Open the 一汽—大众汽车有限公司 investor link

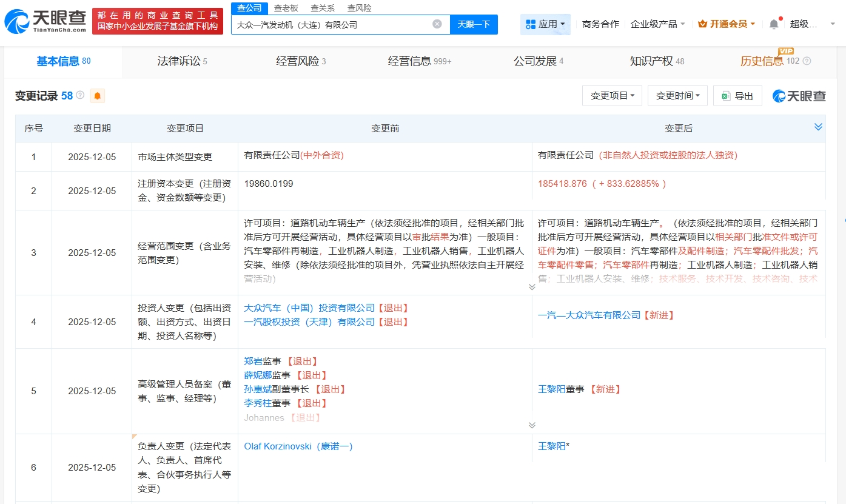pyautogui.click(x=589, y=315)
